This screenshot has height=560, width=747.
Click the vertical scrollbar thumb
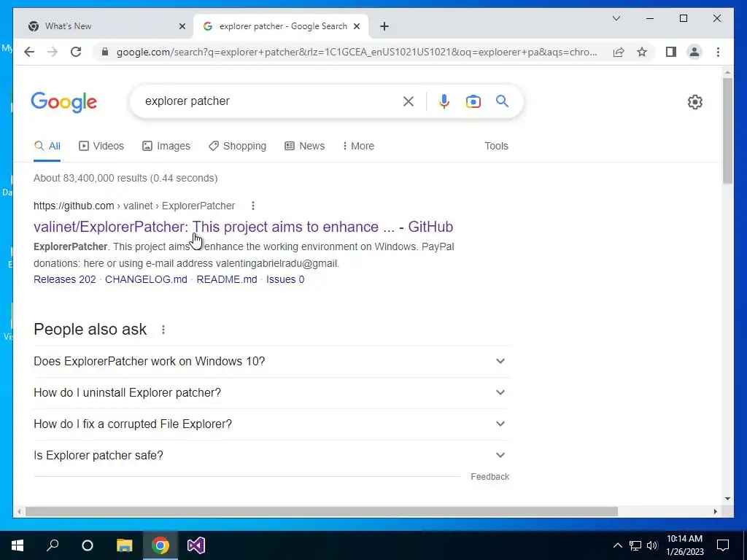point(727,131)
